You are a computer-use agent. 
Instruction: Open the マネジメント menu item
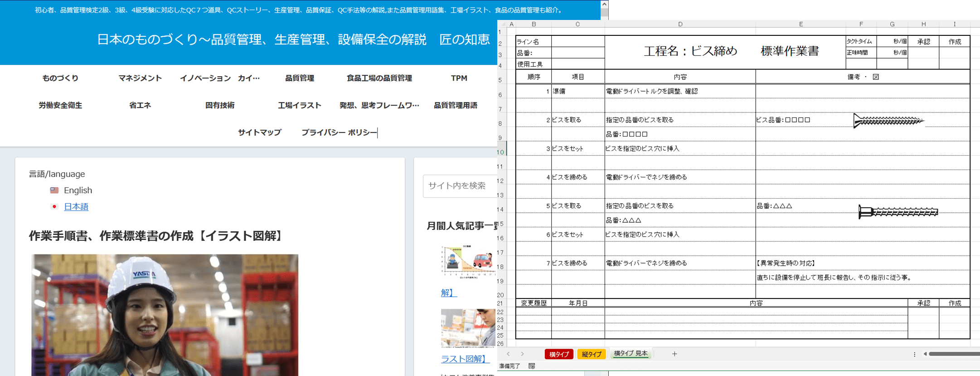pos(140,78)
